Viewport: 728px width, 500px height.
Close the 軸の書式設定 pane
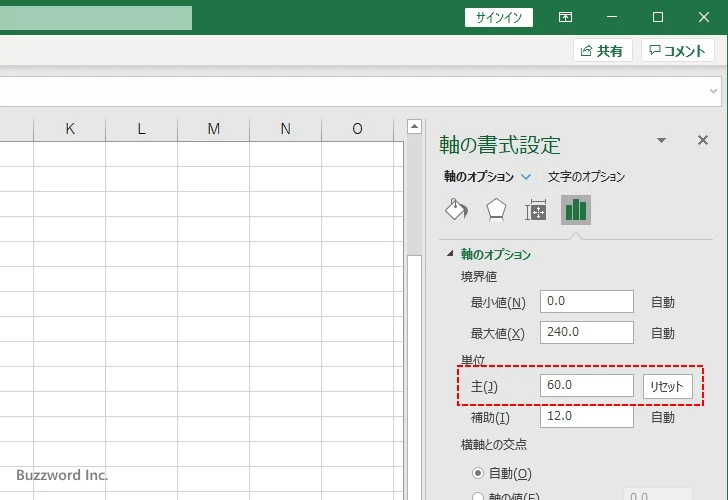702,141
